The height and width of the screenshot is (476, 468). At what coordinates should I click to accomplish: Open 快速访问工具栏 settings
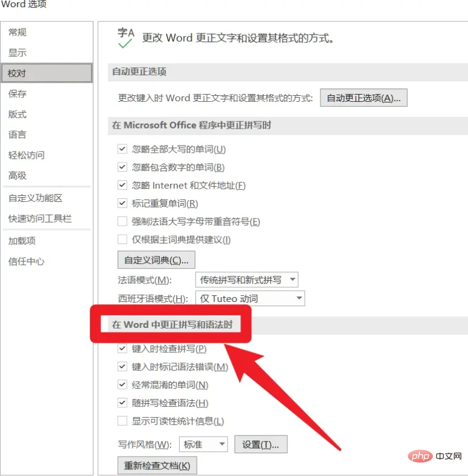[40, 218]
